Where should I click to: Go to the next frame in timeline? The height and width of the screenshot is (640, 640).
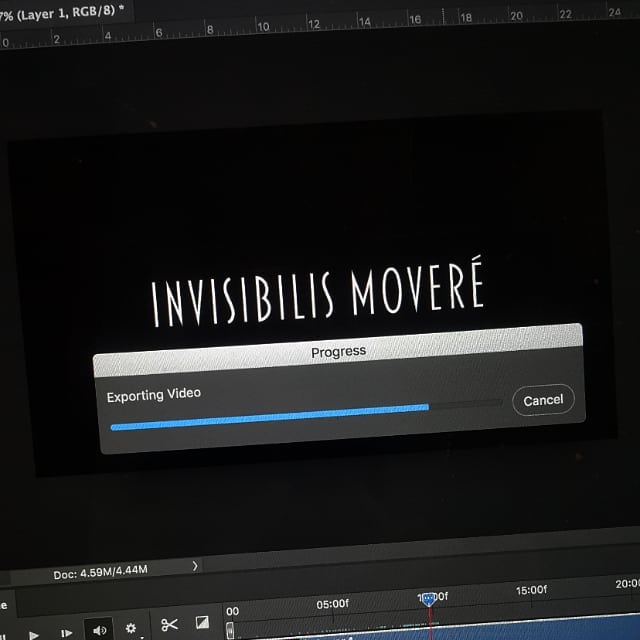click(x=66, y=633)
